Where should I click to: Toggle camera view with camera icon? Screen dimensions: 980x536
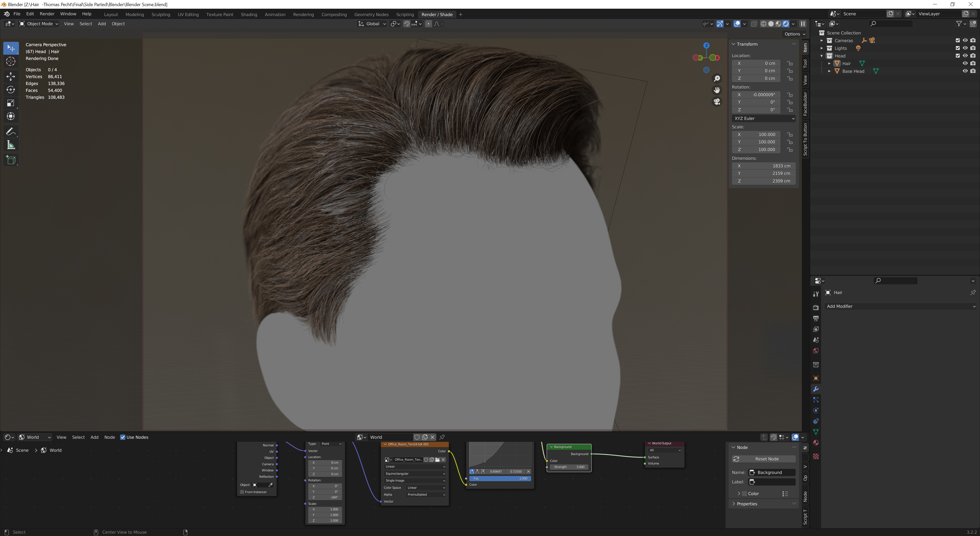tap(717, 102)
